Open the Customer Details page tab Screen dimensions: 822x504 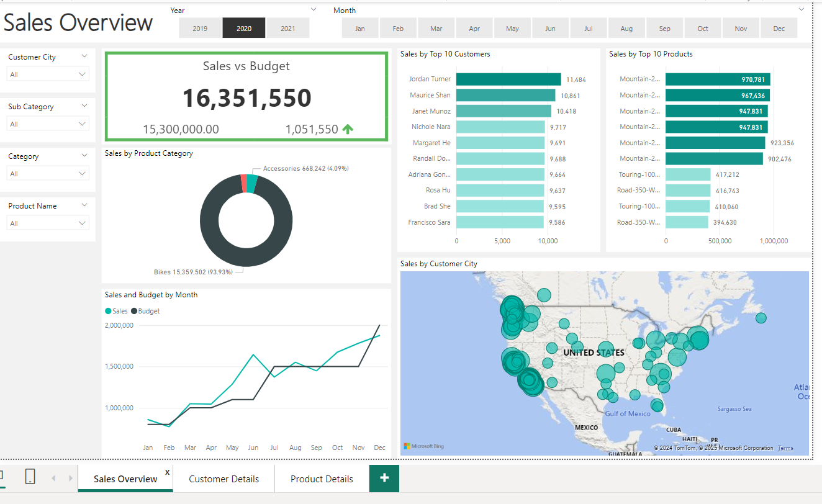[x=224, y=479]
